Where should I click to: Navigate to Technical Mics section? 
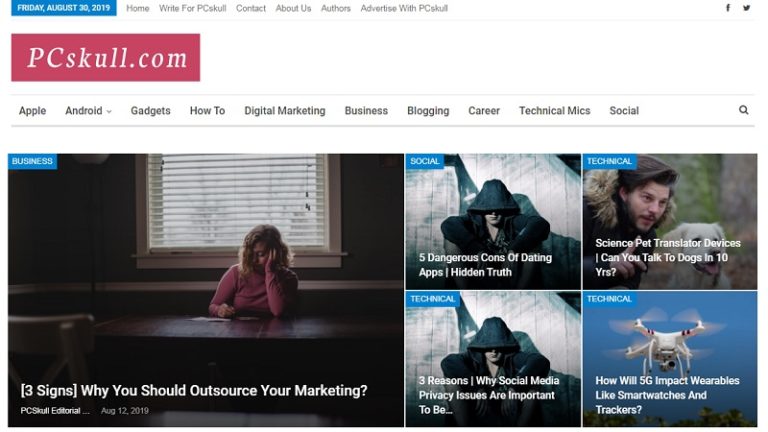pyautogui.click(x=554, y=111)
